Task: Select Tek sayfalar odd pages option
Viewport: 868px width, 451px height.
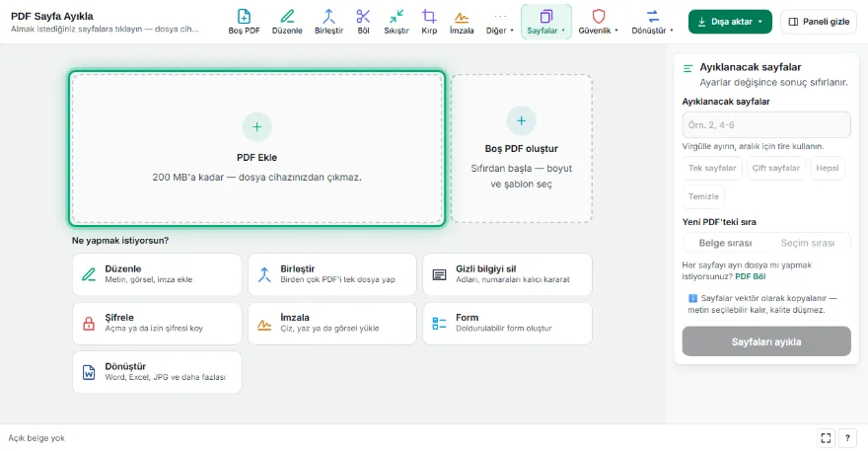Action: coord(712,168)
